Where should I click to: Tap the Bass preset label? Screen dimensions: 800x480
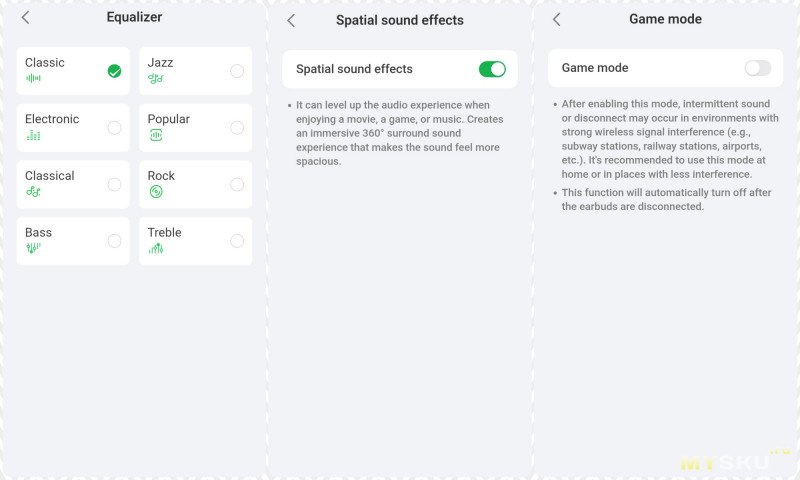tap(39, 232)
